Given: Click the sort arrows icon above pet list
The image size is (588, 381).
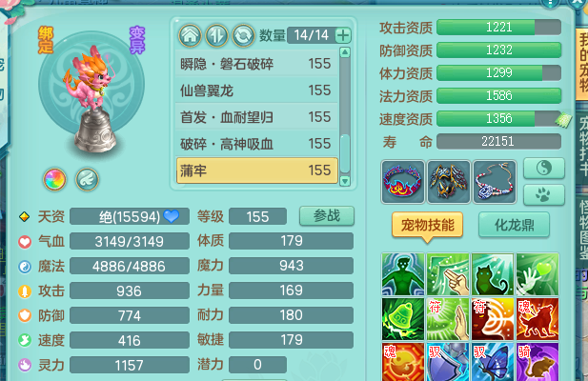Looking at the screenshot, I should pyautogui.click(x=216, y=35).
